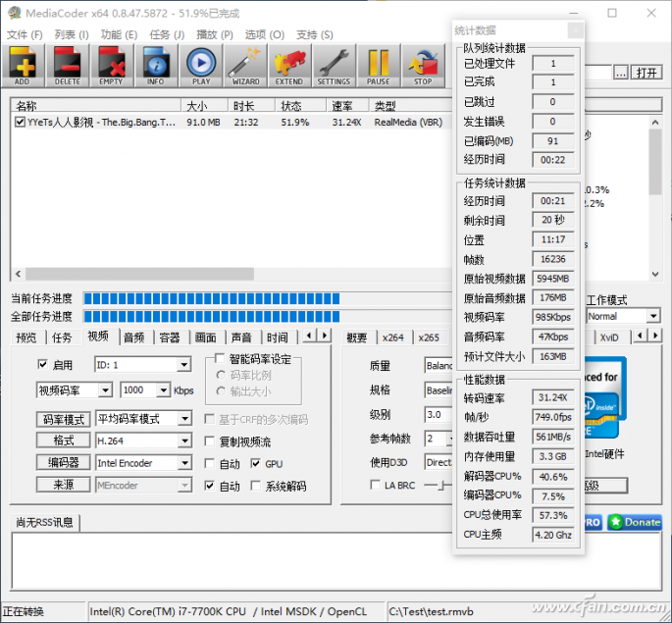This screenshot has height=623, width=672.
Task: Open the INFO toolbar icon
Action: [x=156, y=66]
